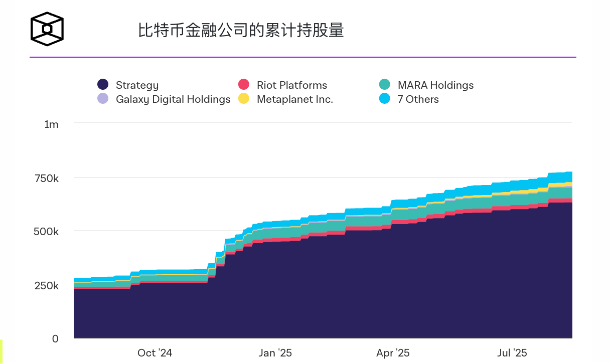Click the 250k y-axis label
The height and width of the screenshot is (364, 611).
coord(46,285)
